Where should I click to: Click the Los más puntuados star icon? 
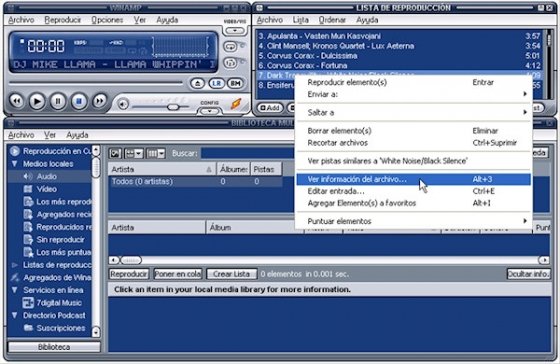[28, 252]
